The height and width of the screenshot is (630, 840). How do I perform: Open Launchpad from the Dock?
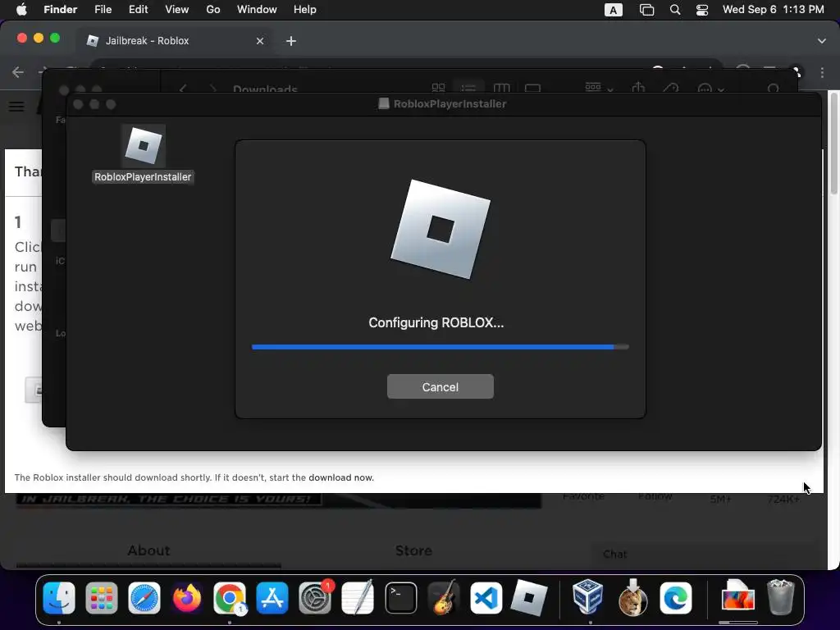(x=101, y=598)
